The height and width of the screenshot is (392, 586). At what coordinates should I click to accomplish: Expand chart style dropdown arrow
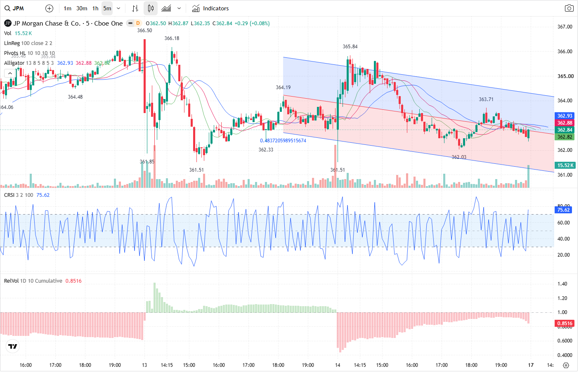(x=179, y=8)
